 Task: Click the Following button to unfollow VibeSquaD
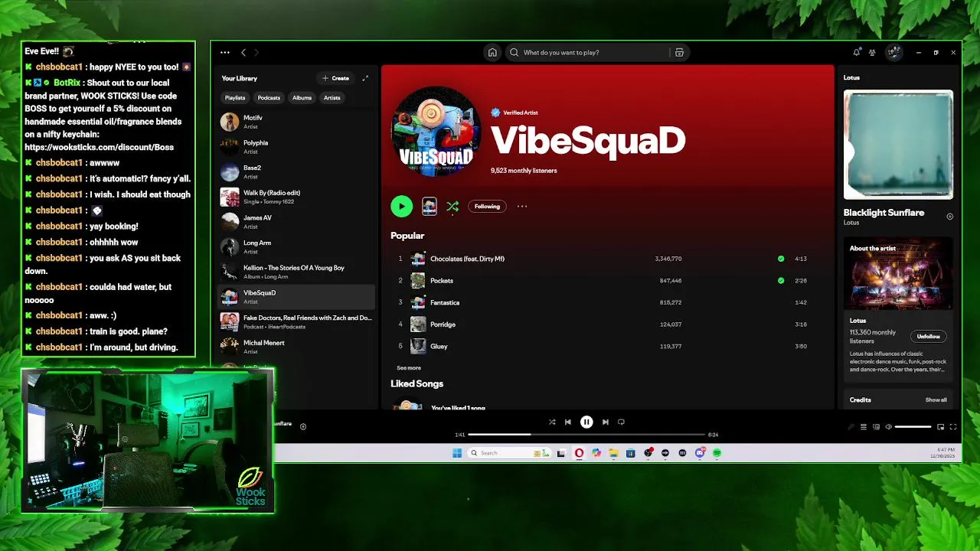click(x=487, y=206)
